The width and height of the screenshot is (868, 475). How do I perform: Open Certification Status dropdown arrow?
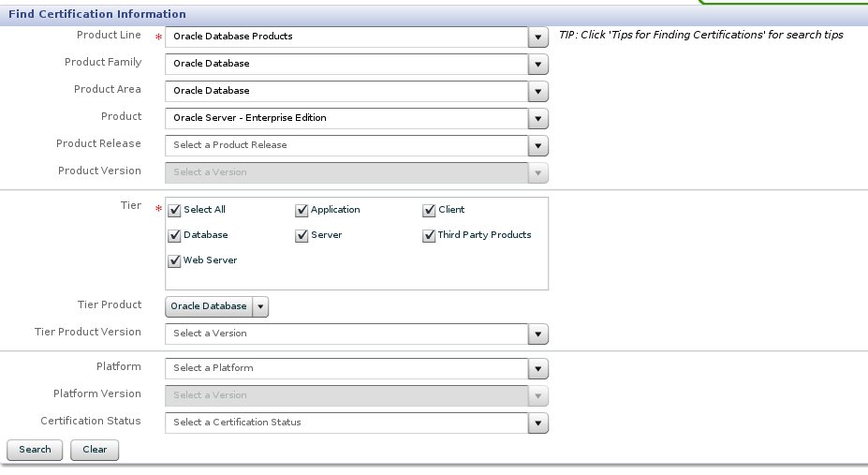click(538, 423)
